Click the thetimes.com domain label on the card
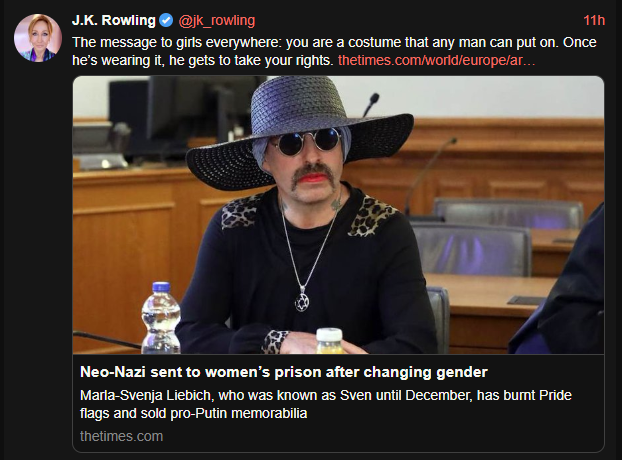This screenshot has width=622, height=460. pos(121,436)
